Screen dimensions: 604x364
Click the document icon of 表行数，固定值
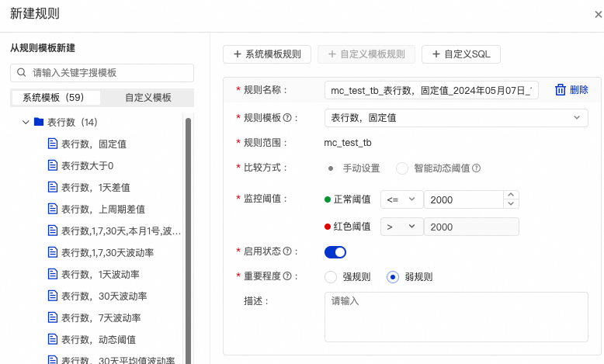pyautogui.click(x=52, y=144)
